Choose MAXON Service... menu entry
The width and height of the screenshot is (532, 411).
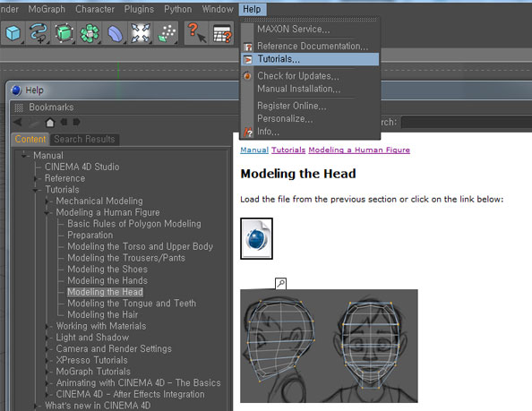coord(310,30)
